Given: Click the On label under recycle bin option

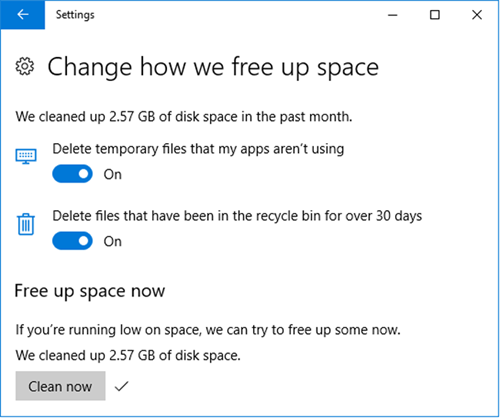Looking at the screenshot, I should 113,241.
